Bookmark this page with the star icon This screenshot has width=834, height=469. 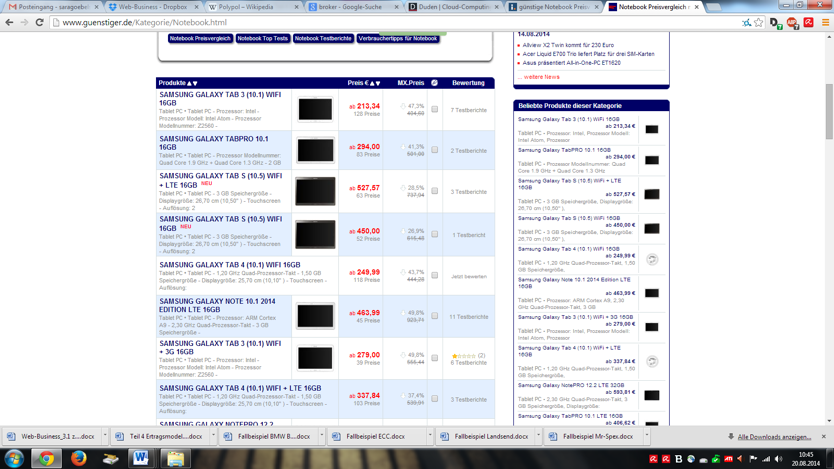click(759, 22)
